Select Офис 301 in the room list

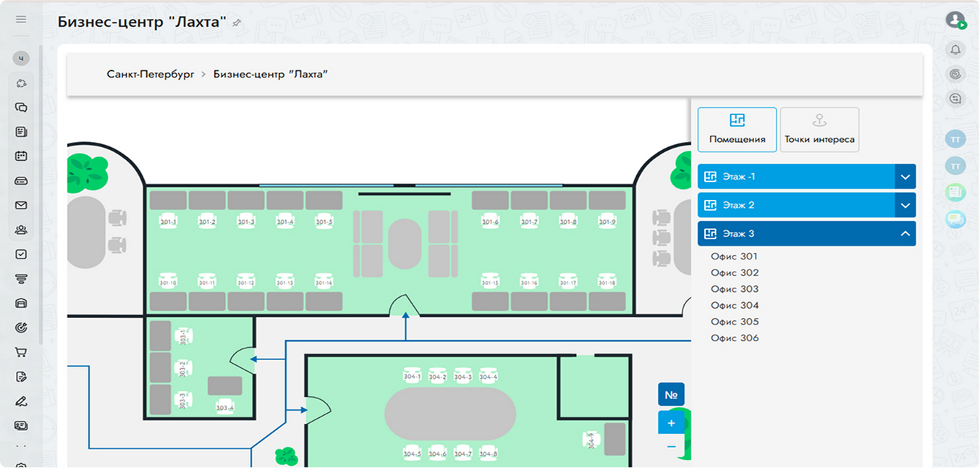(735, 256)
